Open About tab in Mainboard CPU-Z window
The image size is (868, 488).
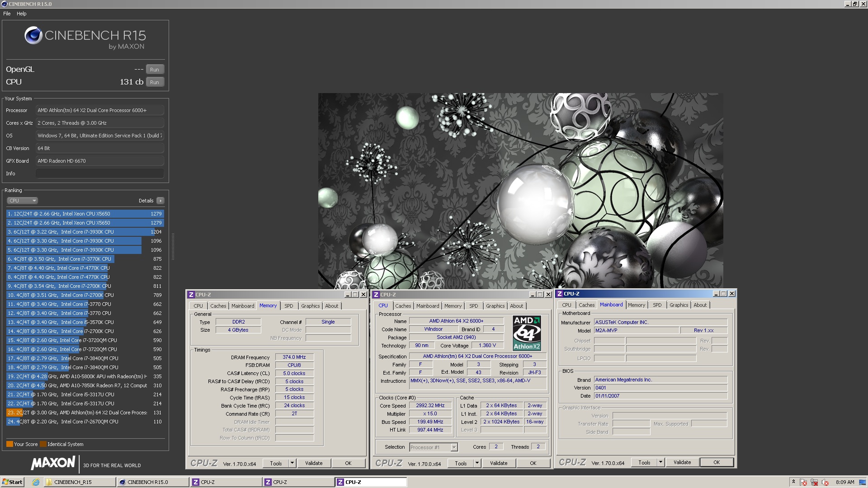click(x=700, y=305)
